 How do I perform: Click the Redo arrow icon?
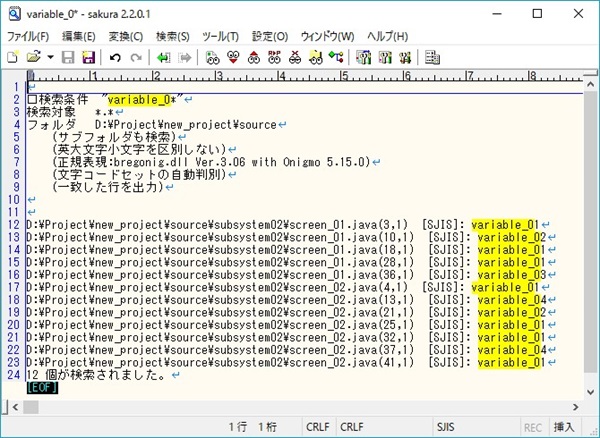click(x=136, y=58)
